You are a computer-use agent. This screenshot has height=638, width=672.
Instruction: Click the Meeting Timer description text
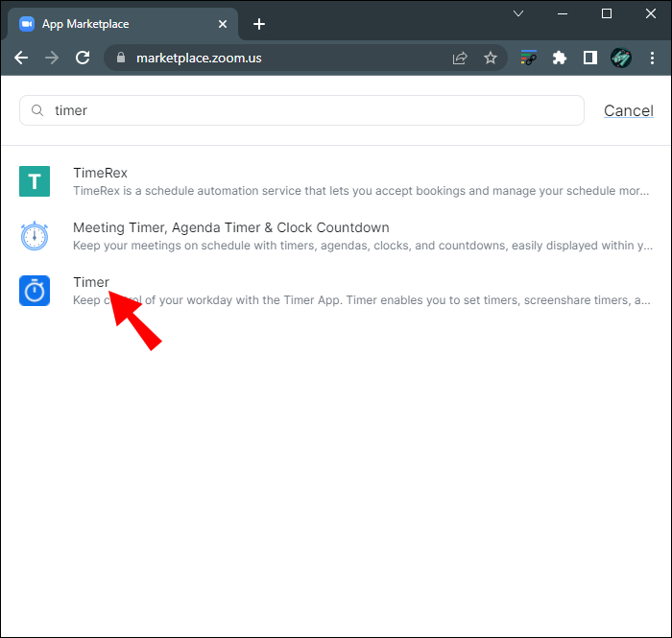(363, 246)
